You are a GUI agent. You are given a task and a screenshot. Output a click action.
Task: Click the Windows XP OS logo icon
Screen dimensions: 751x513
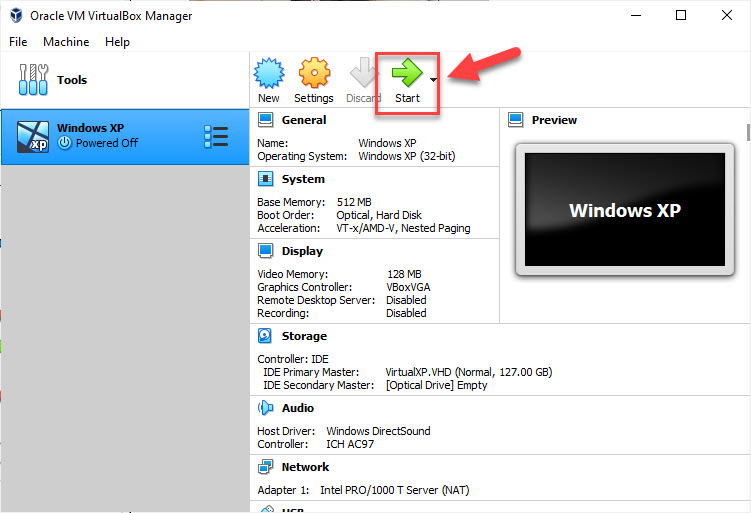(x=33, y=137)
